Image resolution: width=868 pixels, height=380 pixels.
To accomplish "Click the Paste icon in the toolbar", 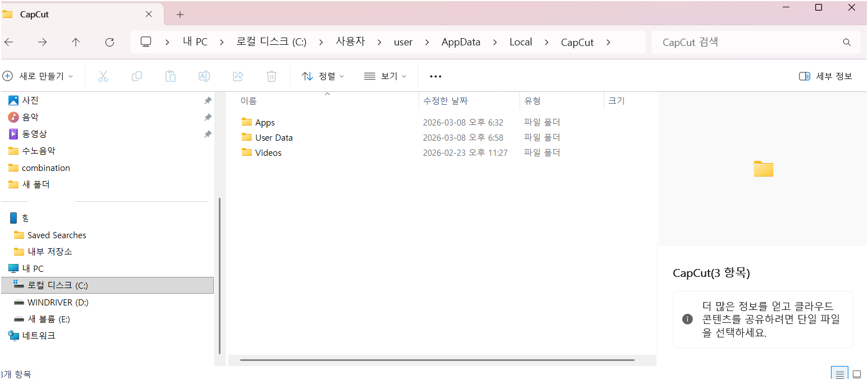I will 171,76.
